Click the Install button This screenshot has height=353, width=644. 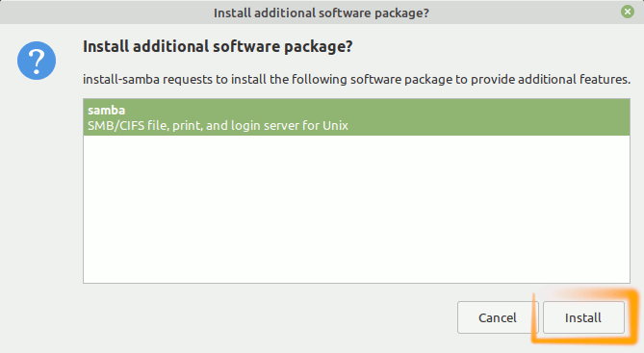(583, 317)
